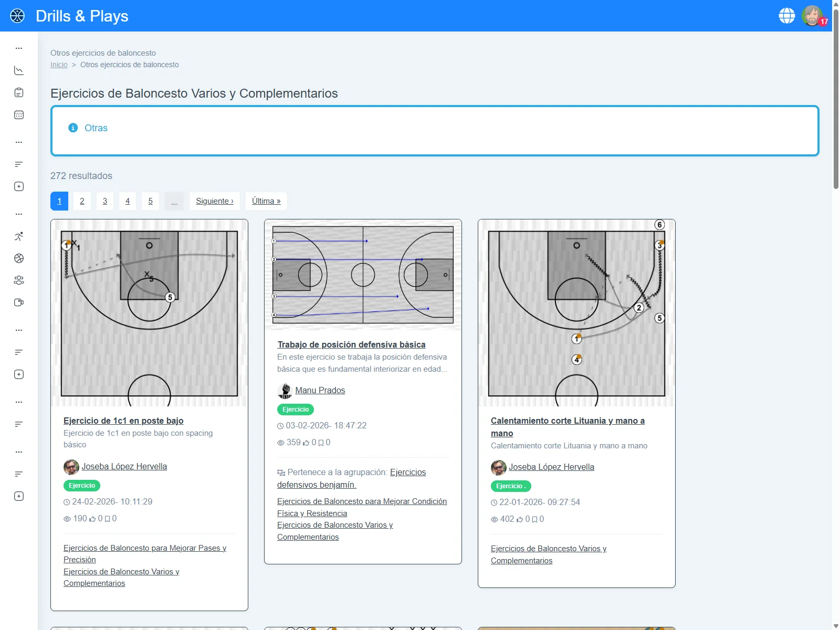This screenshot has height=630, width=840.
Task: Expand the ellipsis pagination button
Action: pos(174,201)
